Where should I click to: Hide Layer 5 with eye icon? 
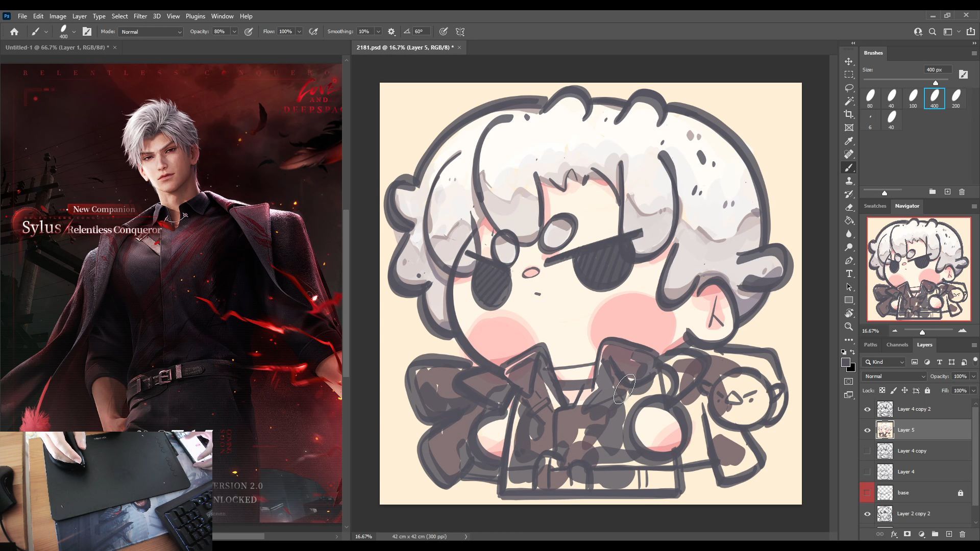(867, 430)
